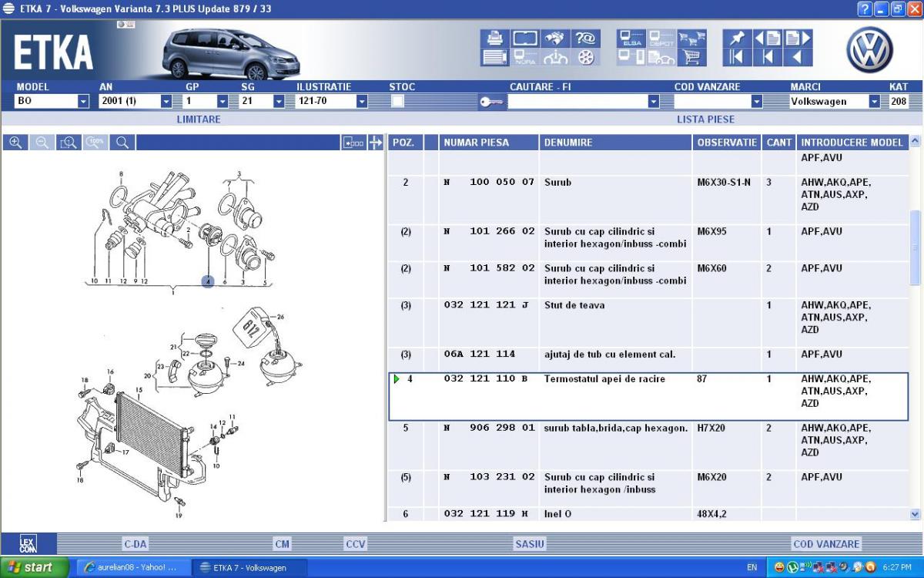Click the CM button
The width and height of the screenshot is (924, 578).
(283, 544)
